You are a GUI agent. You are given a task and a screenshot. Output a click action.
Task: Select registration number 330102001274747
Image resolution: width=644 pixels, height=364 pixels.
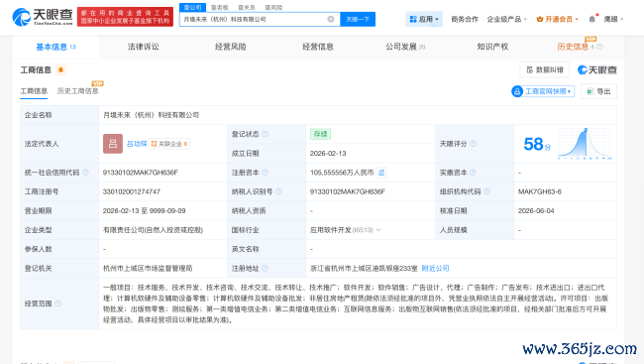pos(132,191)
